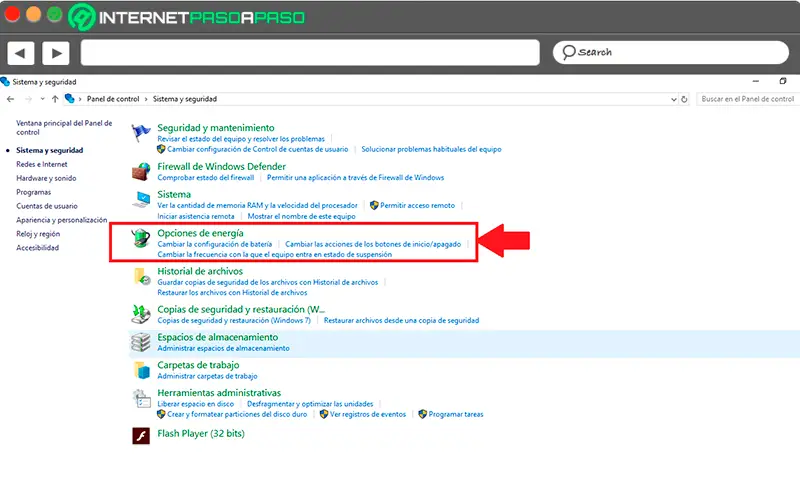Screen dimensions: 800x500
Task: Click the Flash Player icon
Action: (x=141, y=436)
